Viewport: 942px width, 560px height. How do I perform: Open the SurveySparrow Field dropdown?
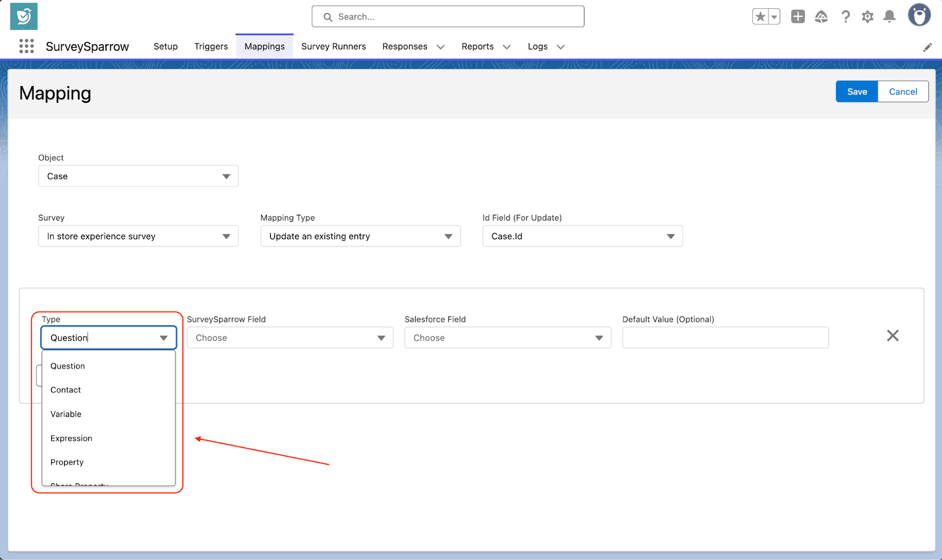click(x=290, y=338)
